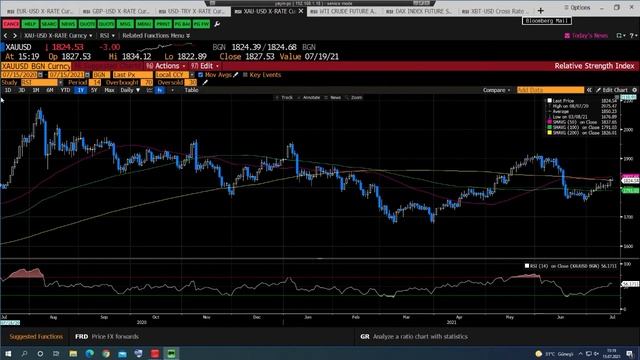
Task: Expand Related Functions Menu
Action: point(156,36)
